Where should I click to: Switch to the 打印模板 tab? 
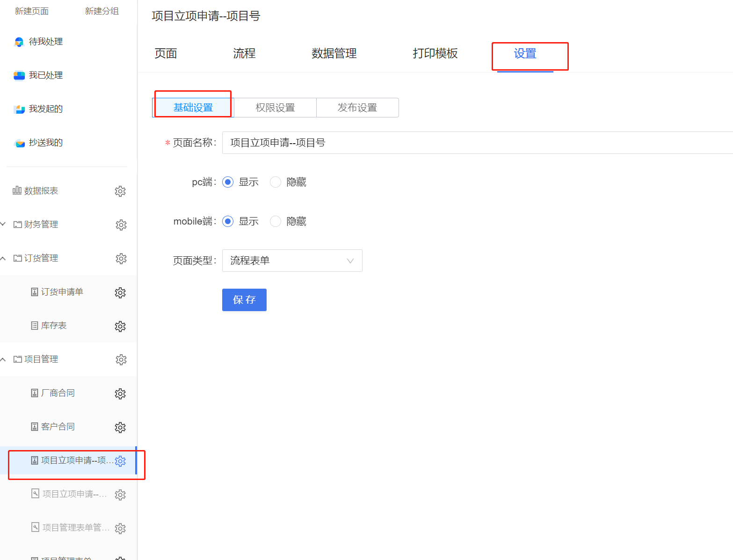(x=435, y=53)
